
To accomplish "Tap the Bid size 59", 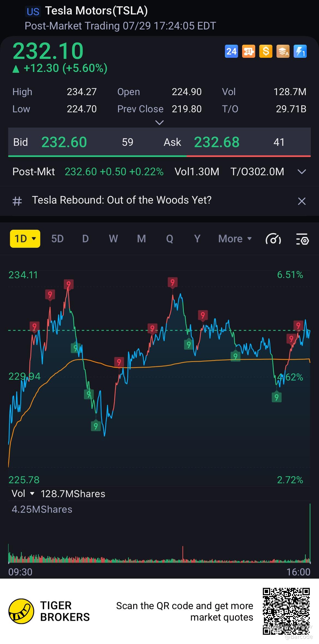I will pos(127,142).
